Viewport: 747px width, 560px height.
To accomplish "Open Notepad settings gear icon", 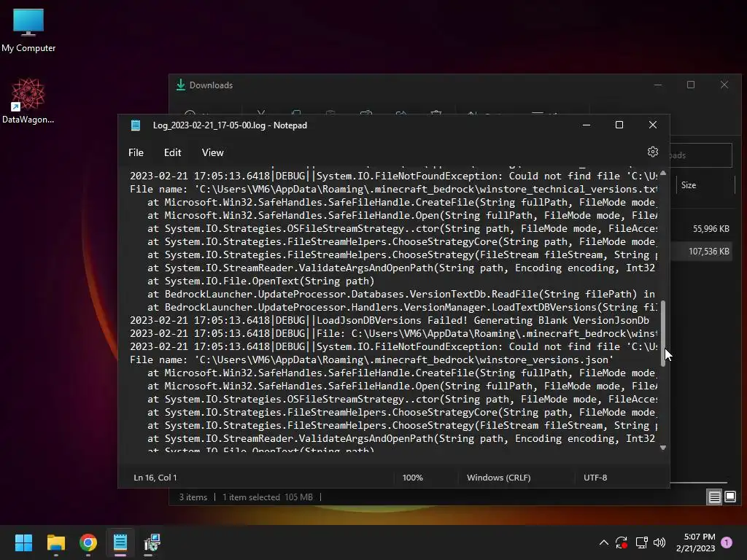I will coord(653,152).
